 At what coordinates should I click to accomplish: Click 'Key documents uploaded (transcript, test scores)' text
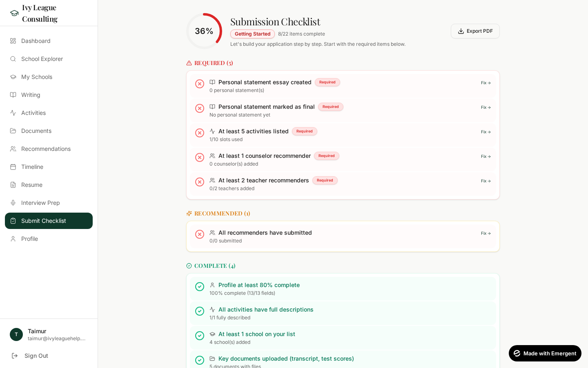click(x=286, y=359)
